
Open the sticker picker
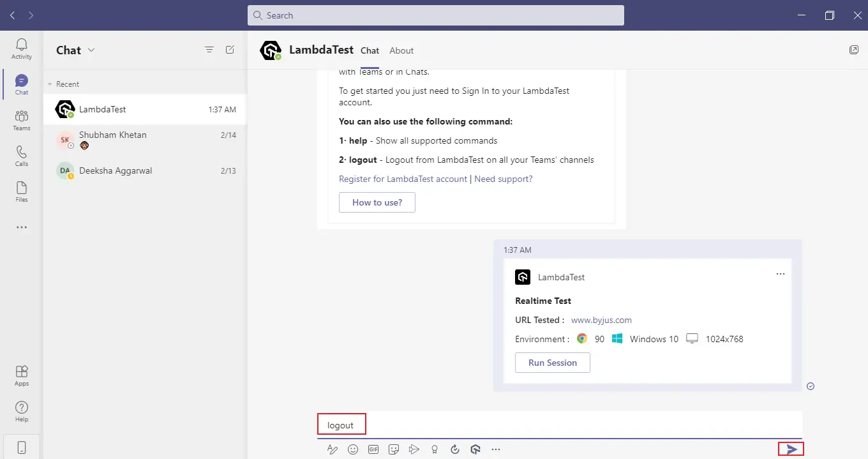pos(394,449)
